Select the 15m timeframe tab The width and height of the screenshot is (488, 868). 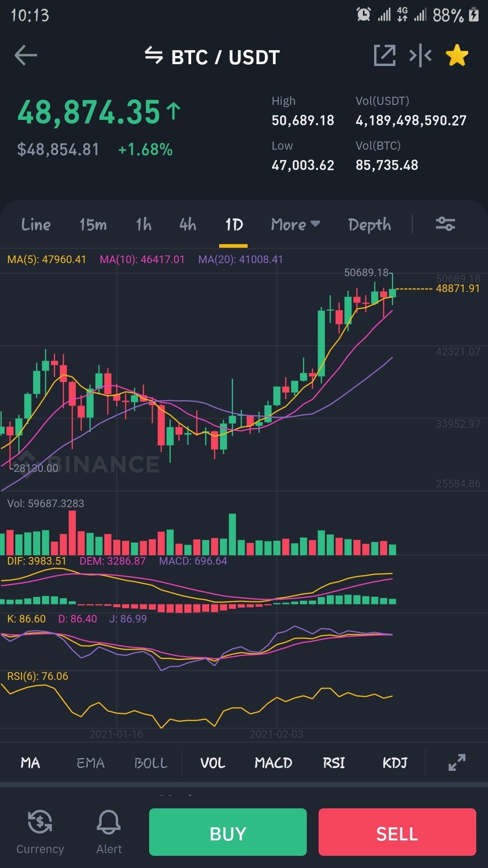93,224
